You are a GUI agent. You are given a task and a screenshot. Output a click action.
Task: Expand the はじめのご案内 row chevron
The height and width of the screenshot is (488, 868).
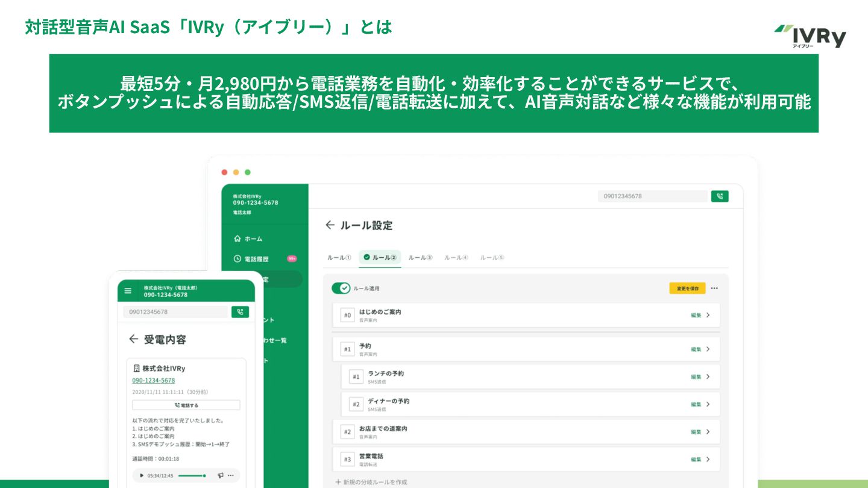pos(708,315)
